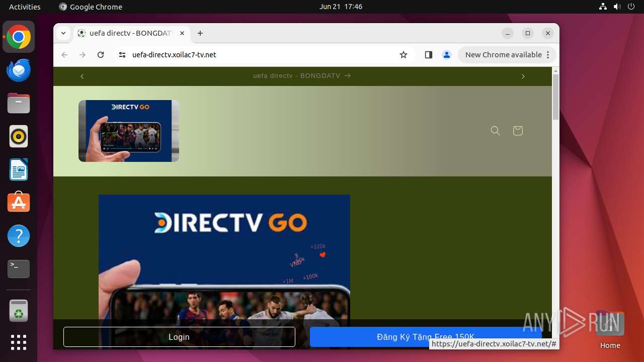Open the Activities overview
Image resolution: width=644 pixels, height=362 pixels.
[25, 7]
